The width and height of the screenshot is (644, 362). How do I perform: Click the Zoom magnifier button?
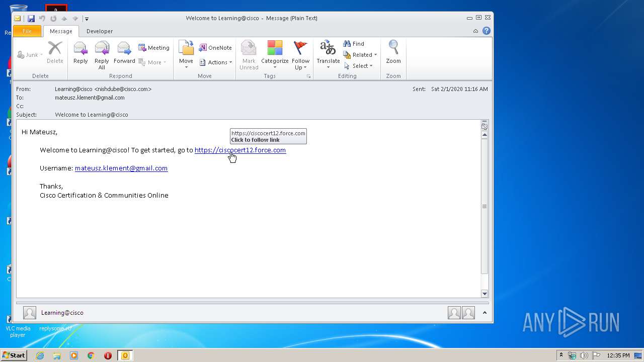[393, 53]
